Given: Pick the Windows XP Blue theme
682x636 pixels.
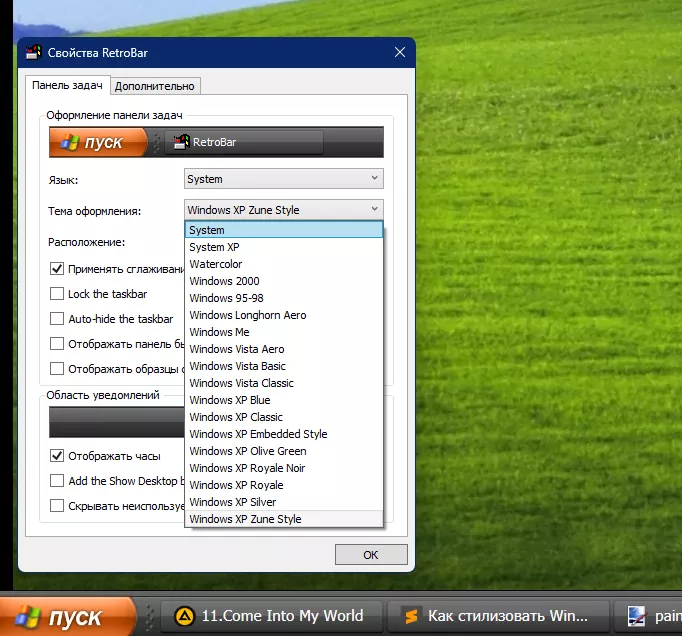Looking at the screenshot, I should [x=284, y=400].
